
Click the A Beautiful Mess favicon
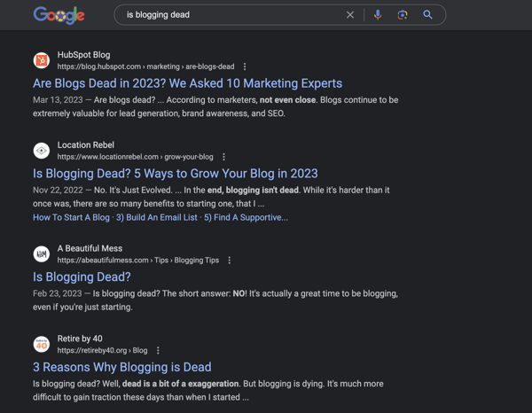(42, 254)
